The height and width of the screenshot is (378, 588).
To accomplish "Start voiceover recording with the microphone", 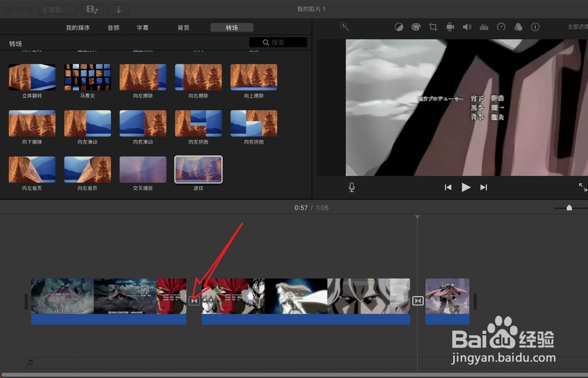I will tap(352, 187).
